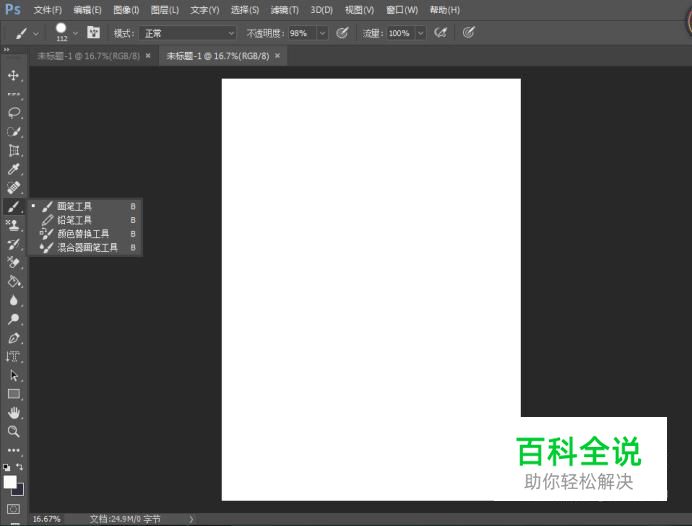Toggle pressure for opacity button

342,33
